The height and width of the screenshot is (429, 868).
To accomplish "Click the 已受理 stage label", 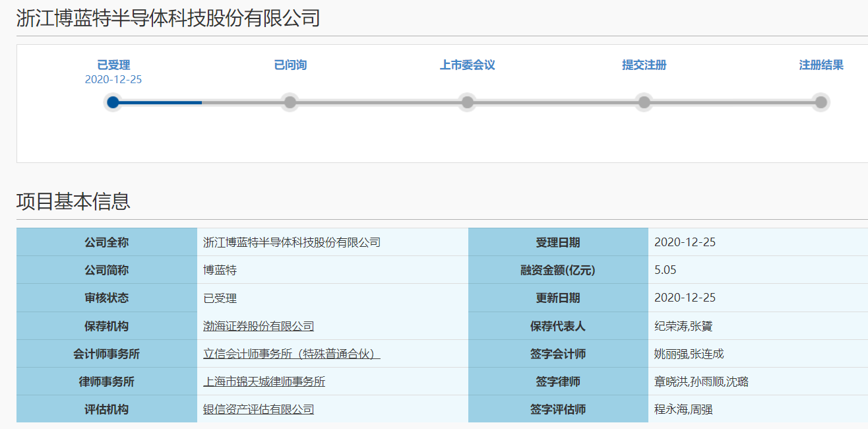I will point(113,65).
